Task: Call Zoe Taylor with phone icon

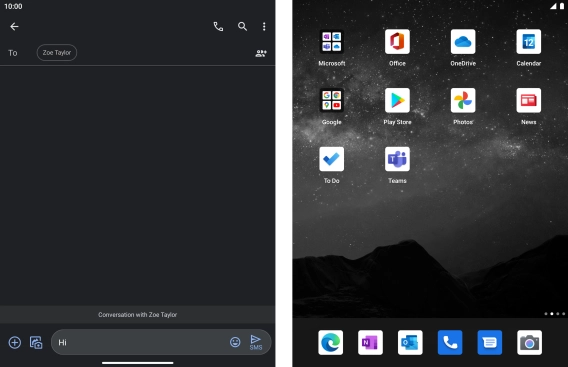Action: pyautogui.click(x=218, y=26)
